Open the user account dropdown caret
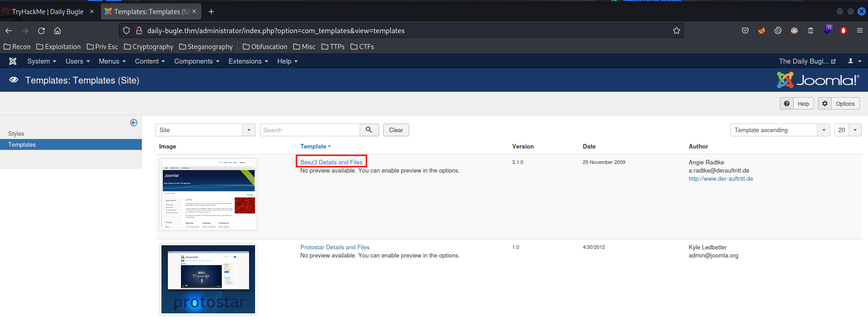Viewport: 868px width, 322px height. pyautogui.click(x=859, y=61)
